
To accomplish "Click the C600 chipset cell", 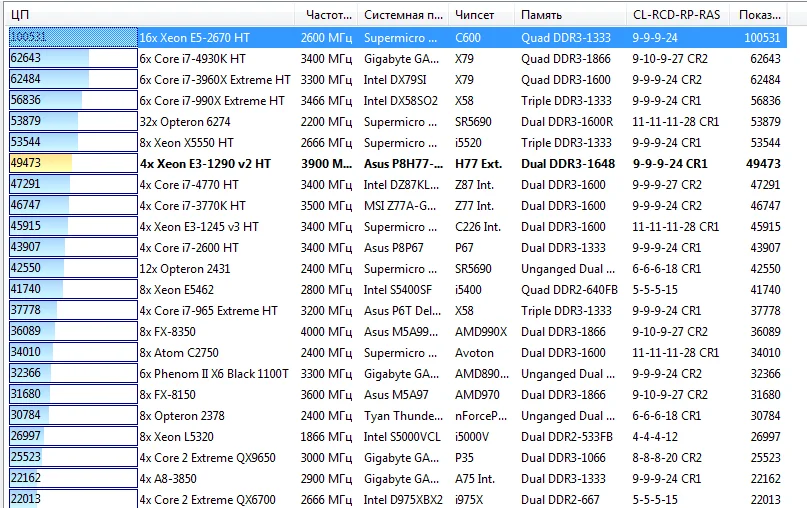I will (x=468, y=38).
